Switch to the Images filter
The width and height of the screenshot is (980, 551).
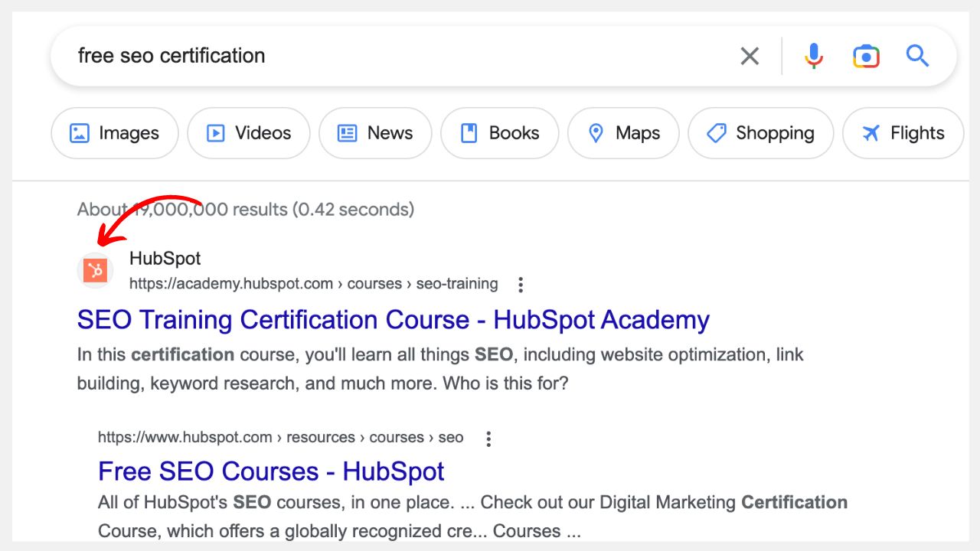click(x=115, y=133)
